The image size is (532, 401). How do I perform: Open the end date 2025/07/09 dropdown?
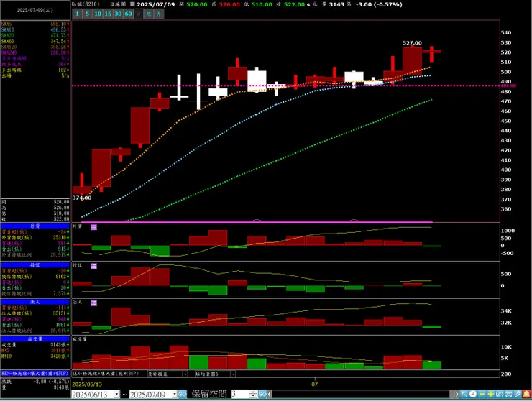175,395
